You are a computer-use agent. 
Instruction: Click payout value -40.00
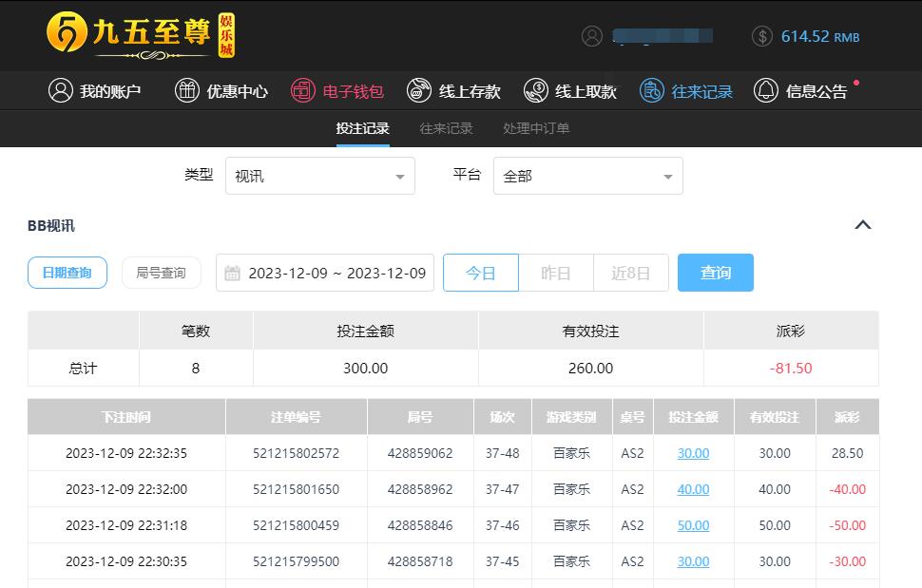(x=847, y=488)
